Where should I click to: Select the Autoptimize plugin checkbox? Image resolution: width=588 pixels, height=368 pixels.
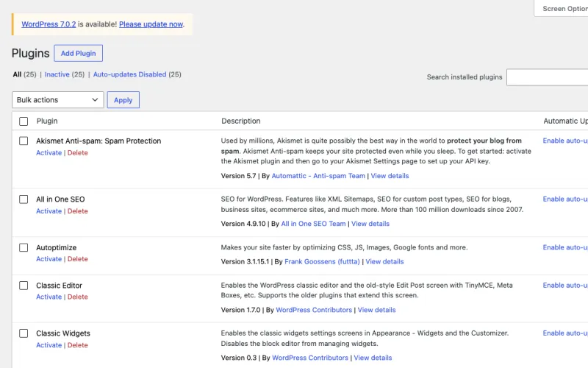coord(24,247)
